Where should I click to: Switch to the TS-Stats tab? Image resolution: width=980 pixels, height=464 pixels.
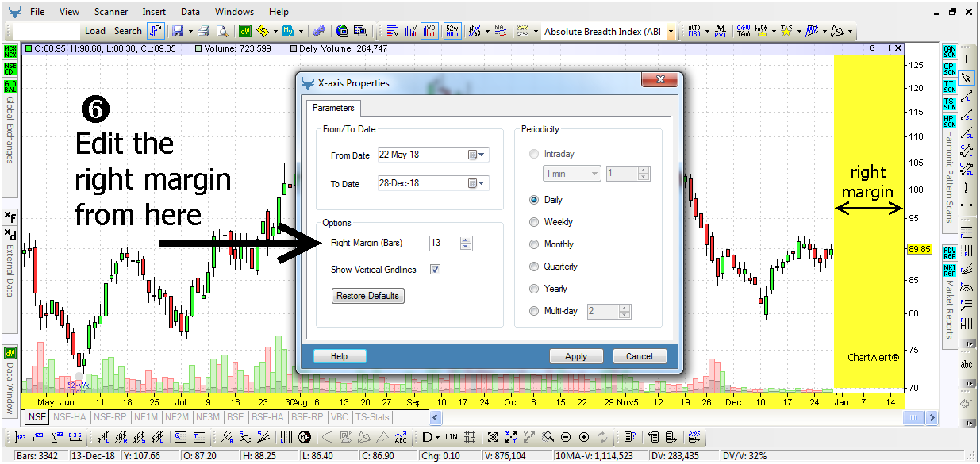(372, 417)
